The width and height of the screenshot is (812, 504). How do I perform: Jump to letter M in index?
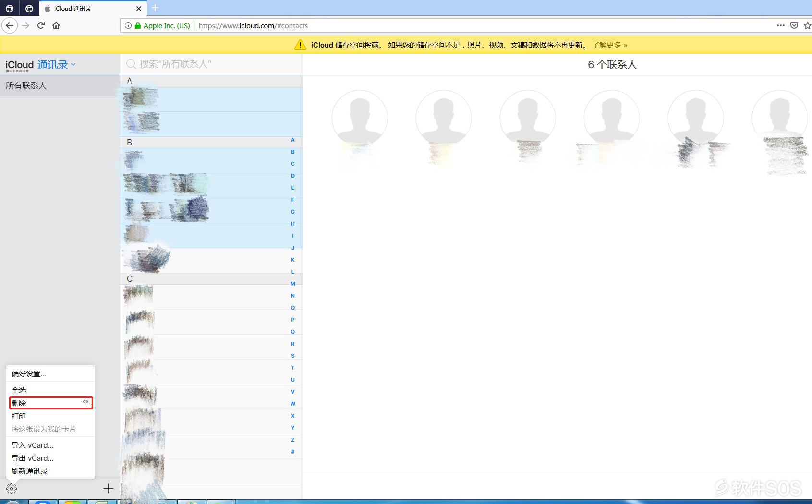click(292, 284)
